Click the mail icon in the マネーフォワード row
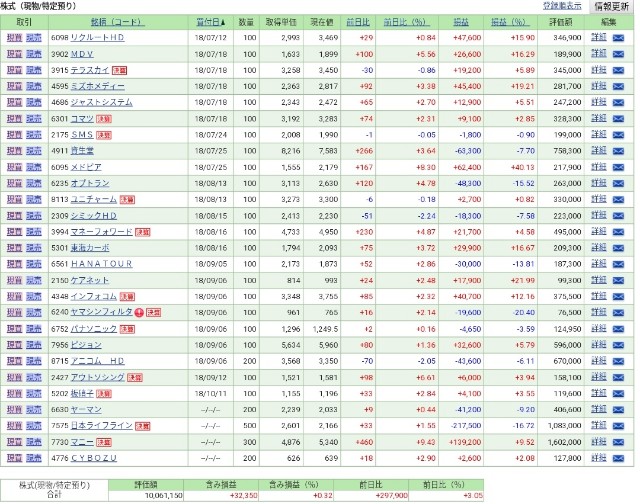 click(x=618, y=232)
